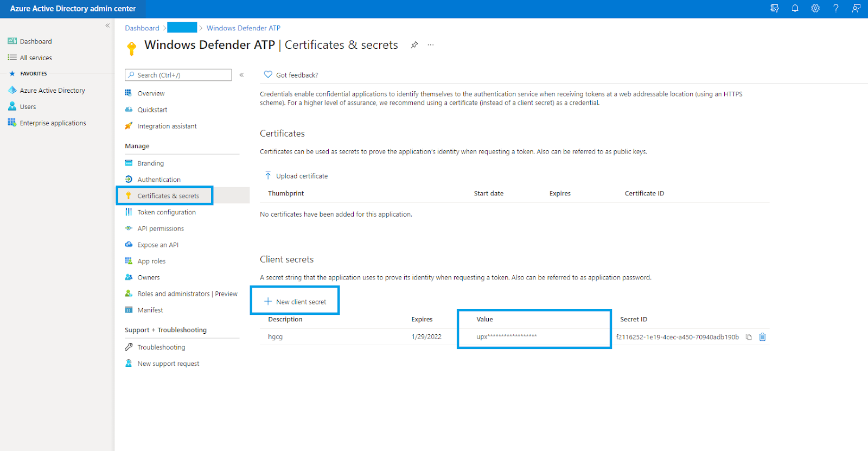Copy the Secret ID to clipboard
868x451 pixels.
click(749, 337)
